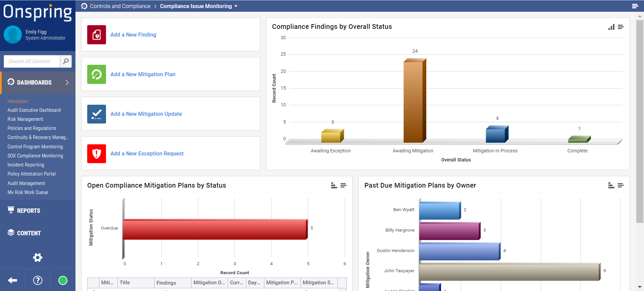Expand the Dashboards section chevron

[67, 83]
